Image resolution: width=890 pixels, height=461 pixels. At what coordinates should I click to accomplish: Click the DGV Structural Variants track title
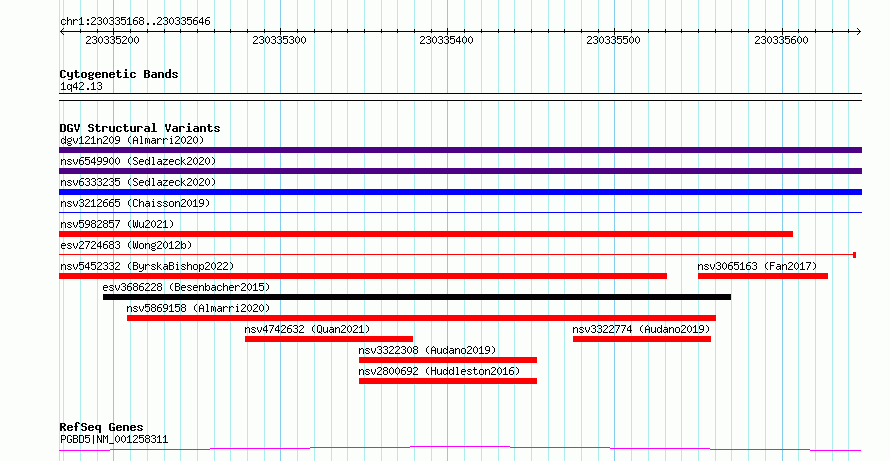[x=140, y=128]
